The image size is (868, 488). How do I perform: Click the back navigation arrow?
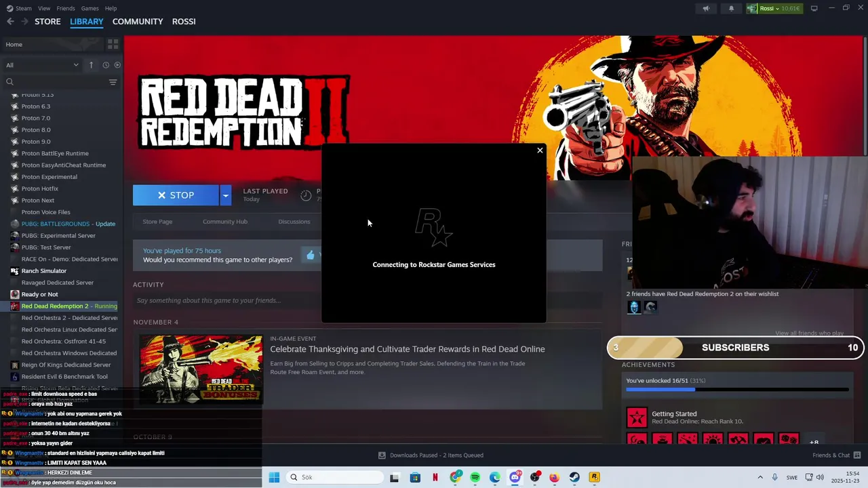(x=10, y=22)
